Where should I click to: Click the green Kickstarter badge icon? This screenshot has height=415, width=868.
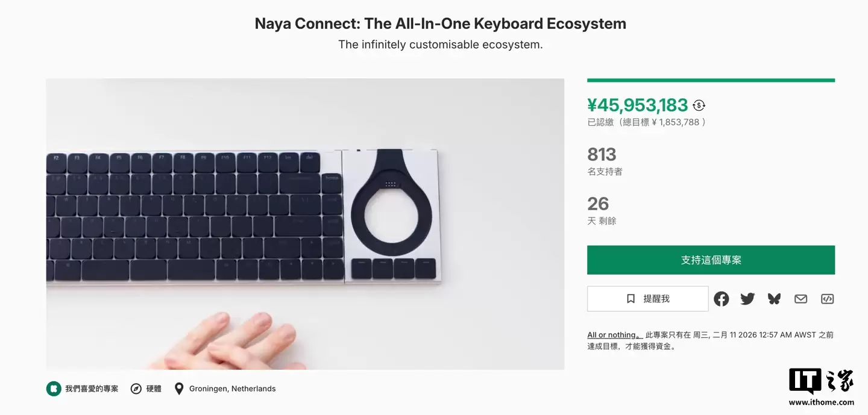(53, 388)
